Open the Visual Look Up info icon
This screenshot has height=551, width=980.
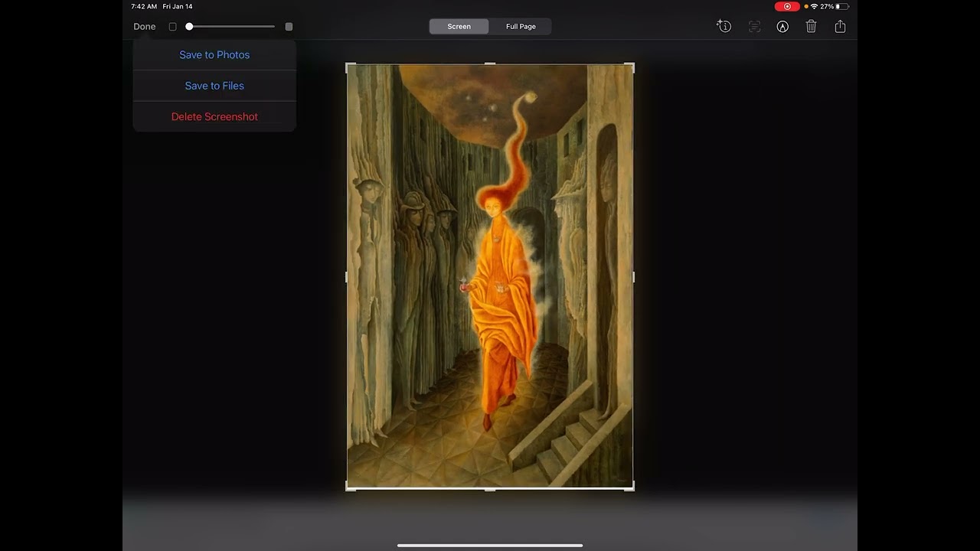[x=724, y=26]
